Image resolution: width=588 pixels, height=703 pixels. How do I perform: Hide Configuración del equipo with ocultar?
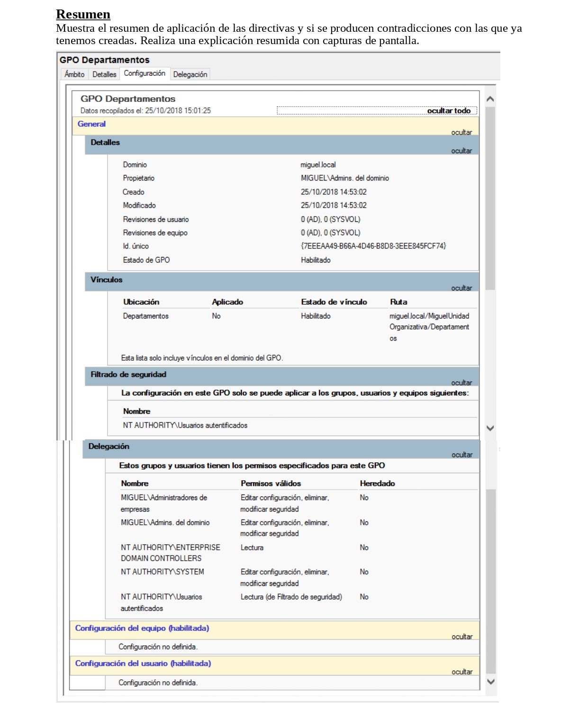click(x=462, y=637)
